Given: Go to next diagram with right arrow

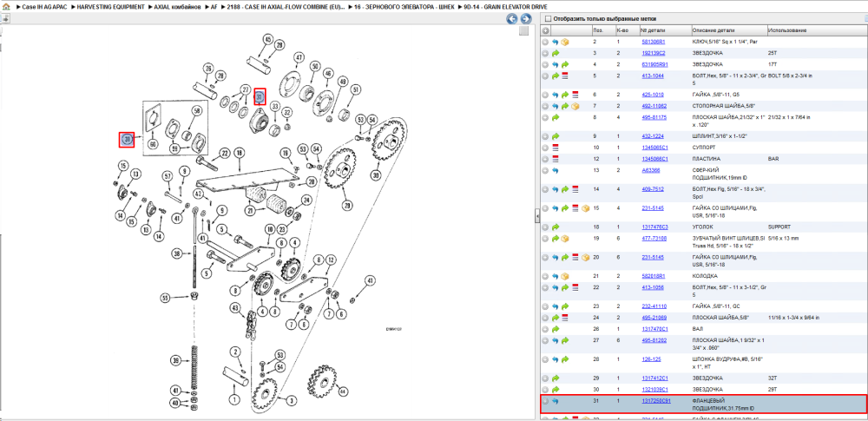Looking at the screenshot, I should 525,19.
